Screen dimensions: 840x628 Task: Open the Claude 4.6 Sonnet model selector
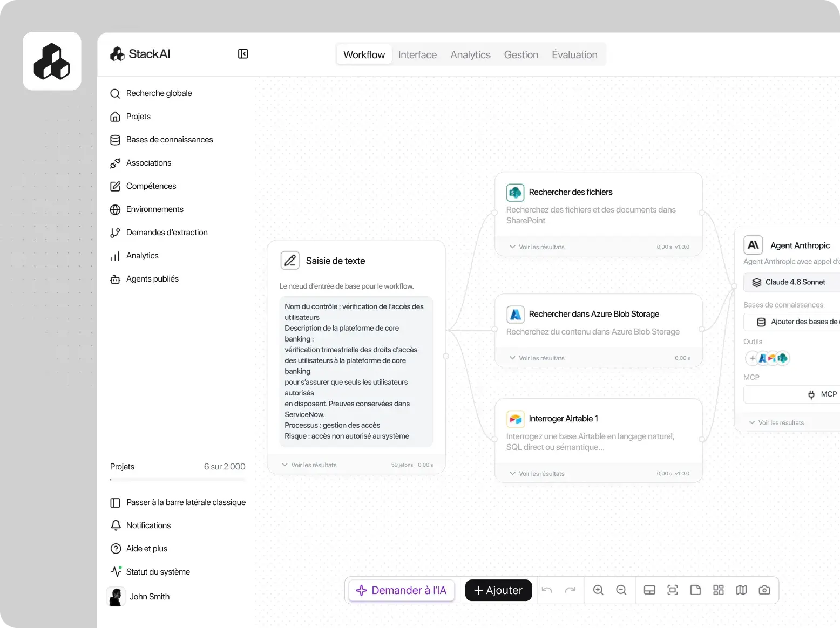coord(791,282)
